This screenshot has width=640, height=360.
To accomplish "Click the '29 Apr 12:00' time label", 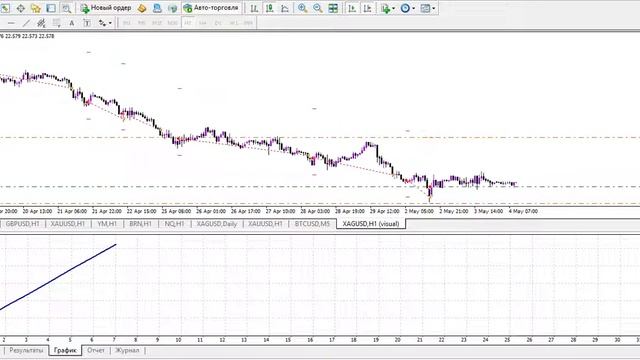I will pyautogui.click(x=384, y=211).
